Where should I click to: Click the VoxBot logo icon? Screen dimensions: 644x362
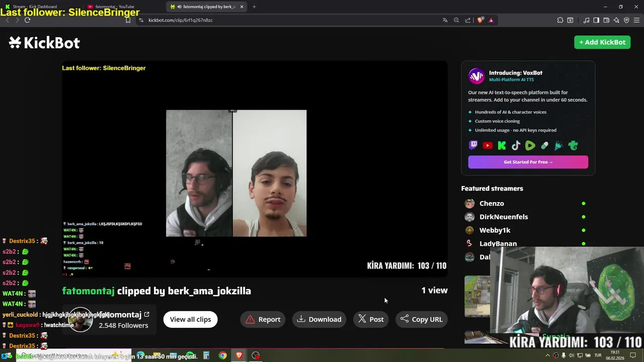[x=476, y=76]
